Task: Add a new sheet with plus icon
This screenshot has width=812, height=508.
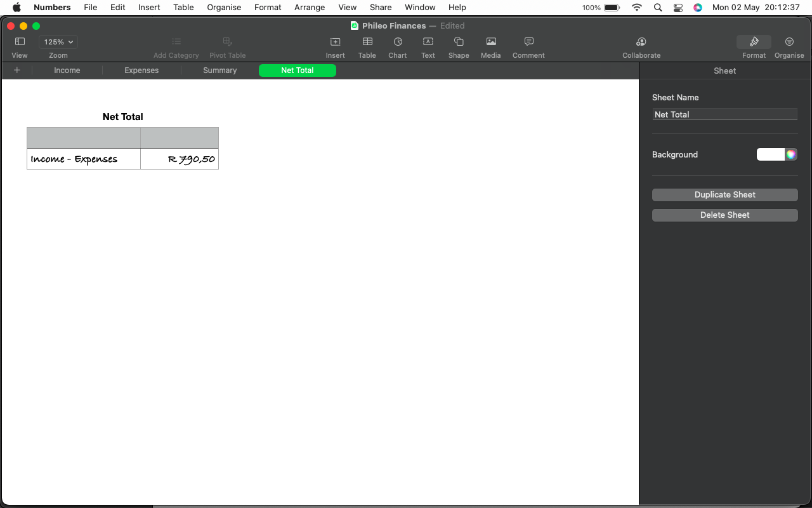Action: coord(17,70)
